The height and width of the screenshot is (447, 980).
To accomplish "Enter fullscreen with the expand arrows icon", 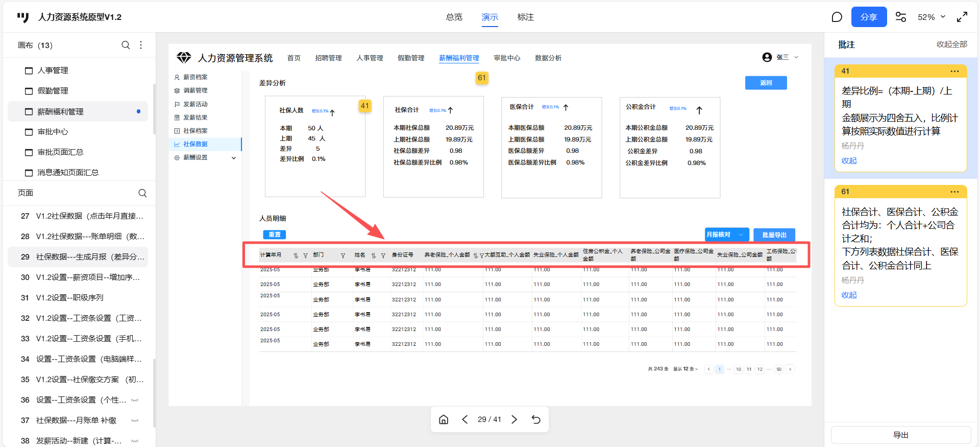I will 962,17.
